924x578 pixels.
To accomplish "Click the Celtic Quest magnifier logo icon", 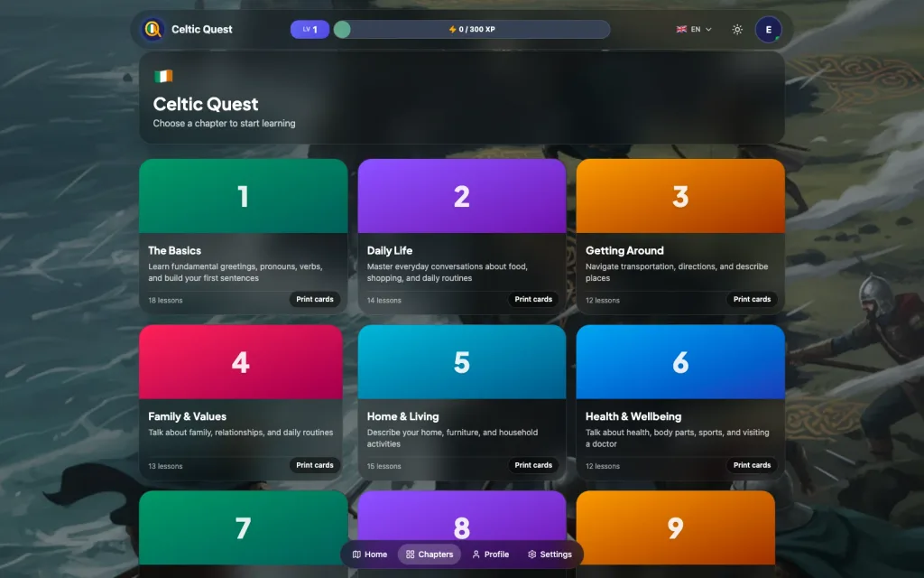I will (x=153, y=29).
